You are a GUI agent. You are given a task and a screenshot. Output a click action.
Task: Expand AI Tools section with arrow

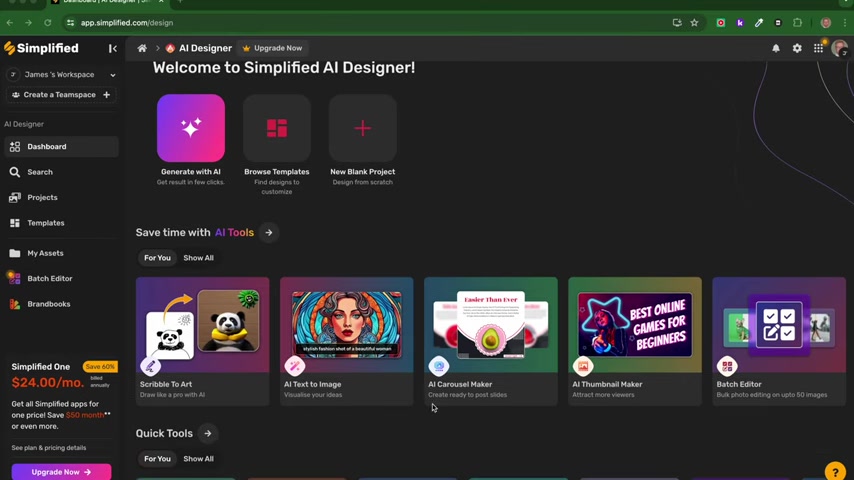click(269, 232)
